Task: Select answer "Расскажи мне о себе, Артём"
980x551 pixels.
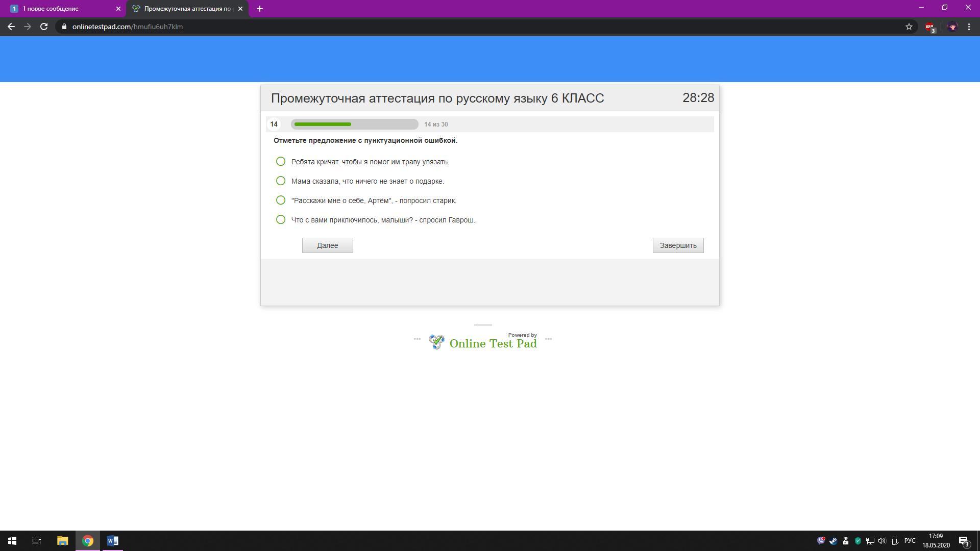Action: (x=281, y=201)
